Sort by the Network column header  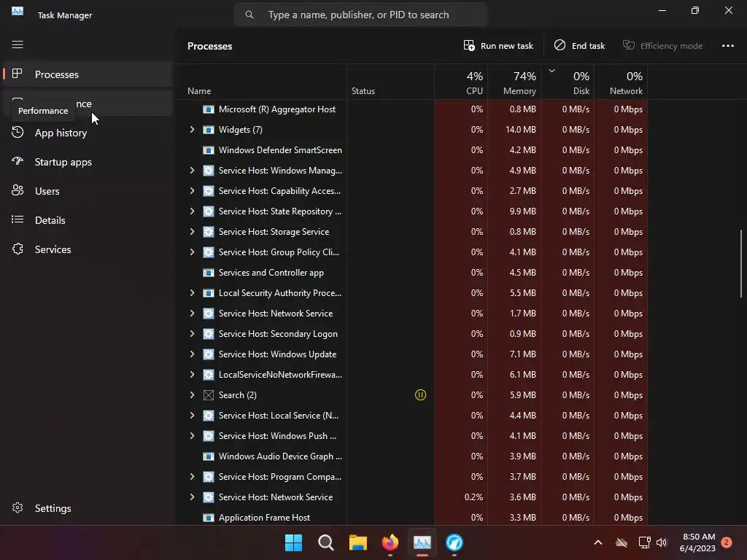(622, 83)
